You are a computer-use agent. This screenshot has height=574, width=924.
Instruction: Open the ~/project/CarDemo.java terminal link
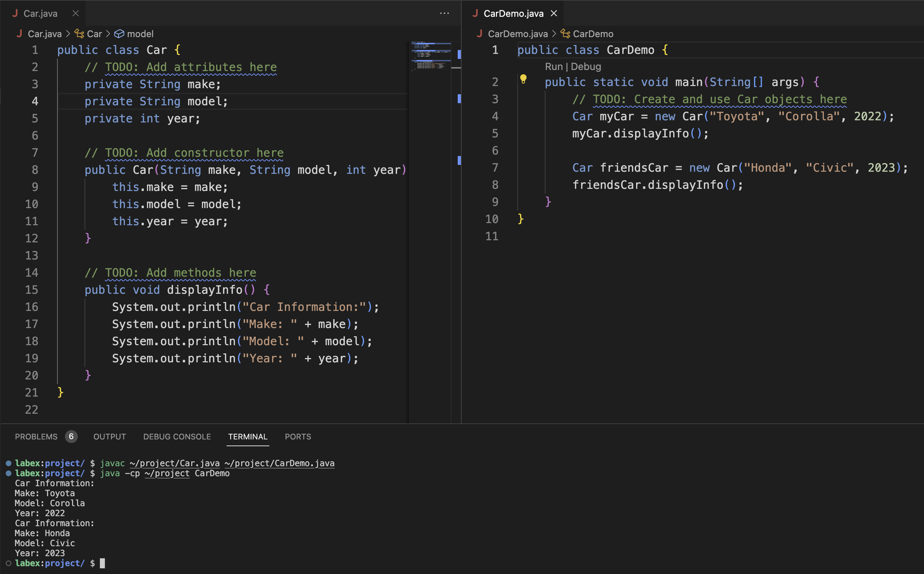[x=279, y=463]
